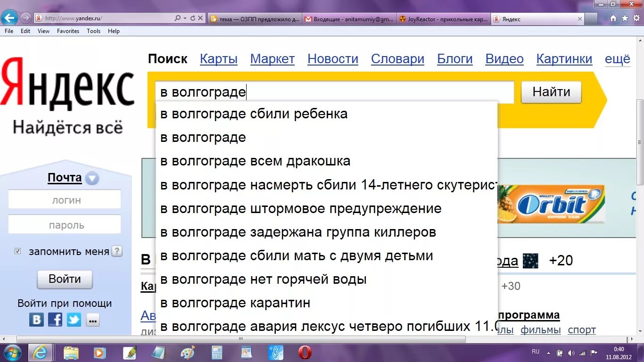The height and width of the screenshot is (362, 644).
Task: Click the пароль input field
Action: click(x=65, y=225)
